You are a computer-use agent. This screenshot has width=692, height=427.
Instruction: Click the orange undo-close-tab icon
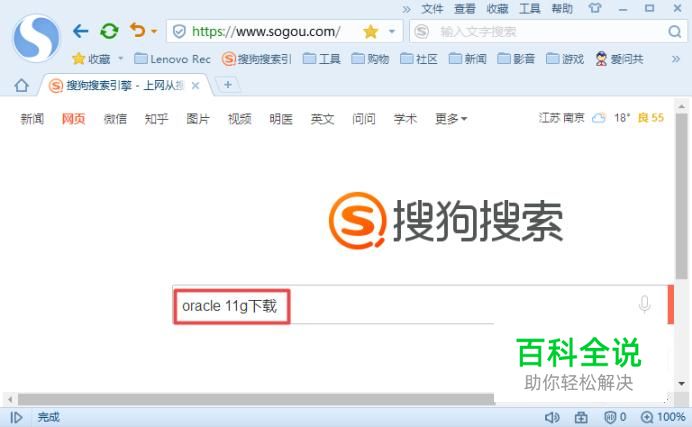click(x=138, y=30)
